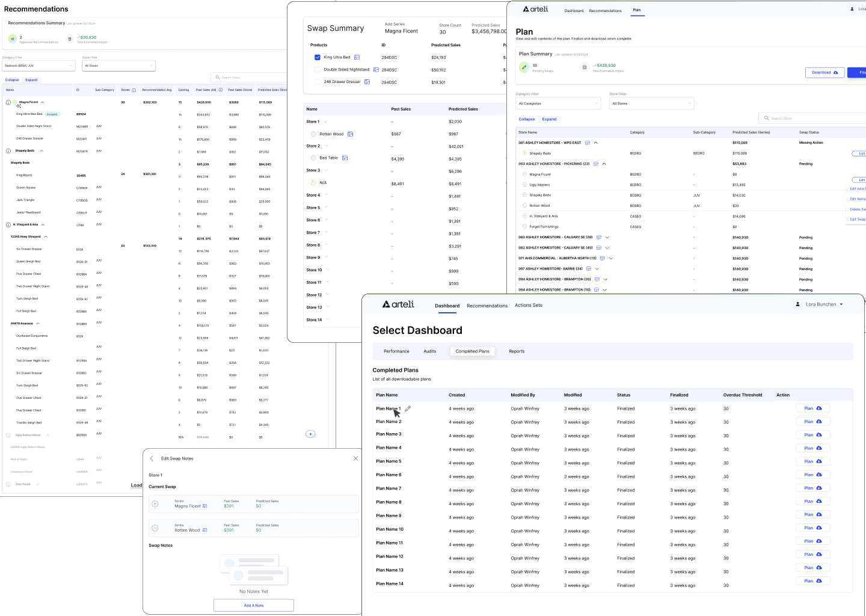Switch to the Reports dashboard tab
866x616 pixels.
pos(516,351)
